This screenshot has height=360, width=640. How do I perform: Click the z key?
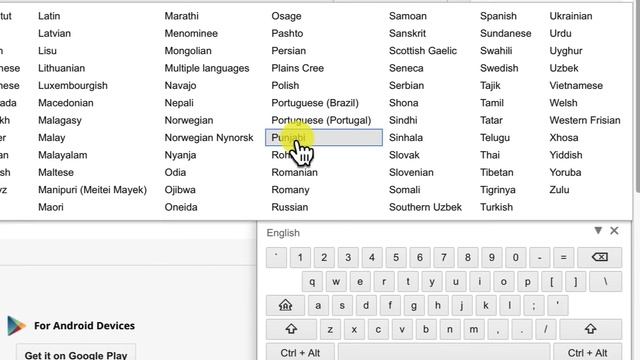coord(330,329)
